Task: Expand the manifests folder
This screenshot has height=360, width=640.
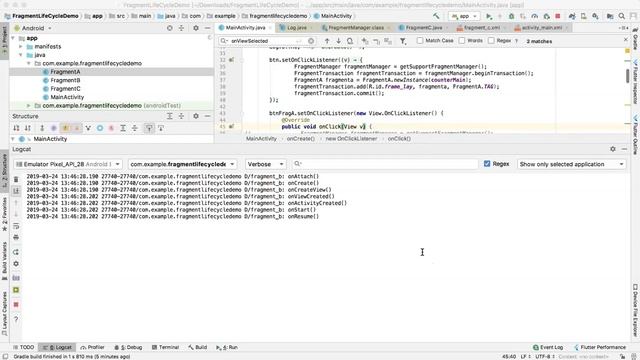Action: (x=21, y=47)
